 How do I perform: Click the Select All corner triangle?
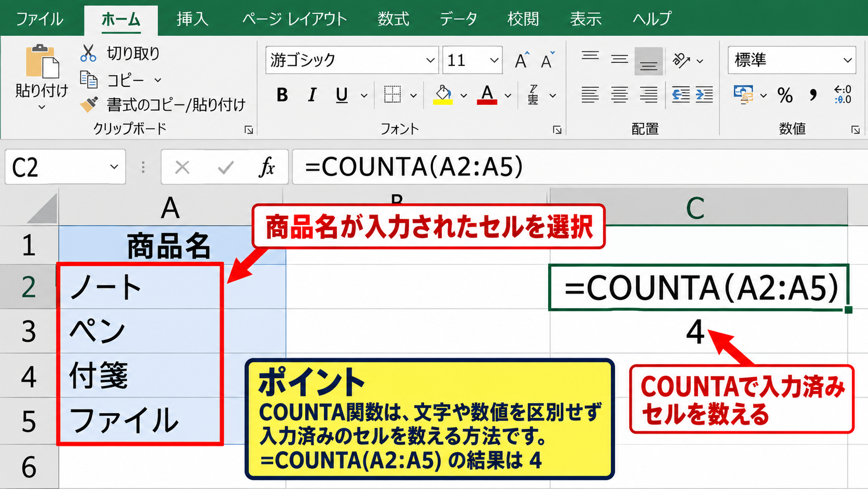(x=43, y=209)
